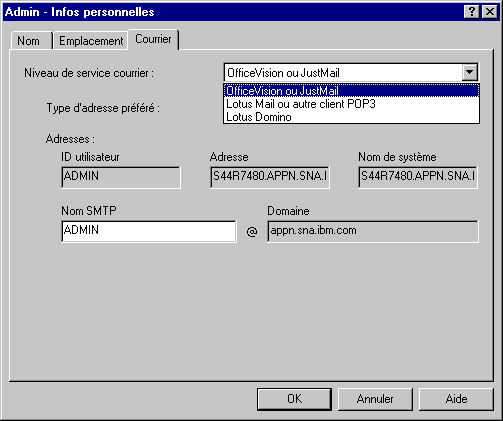Click the 'Niveau de service courrier :' label
Screen dimensions: 503x421
tap(89, 73)
